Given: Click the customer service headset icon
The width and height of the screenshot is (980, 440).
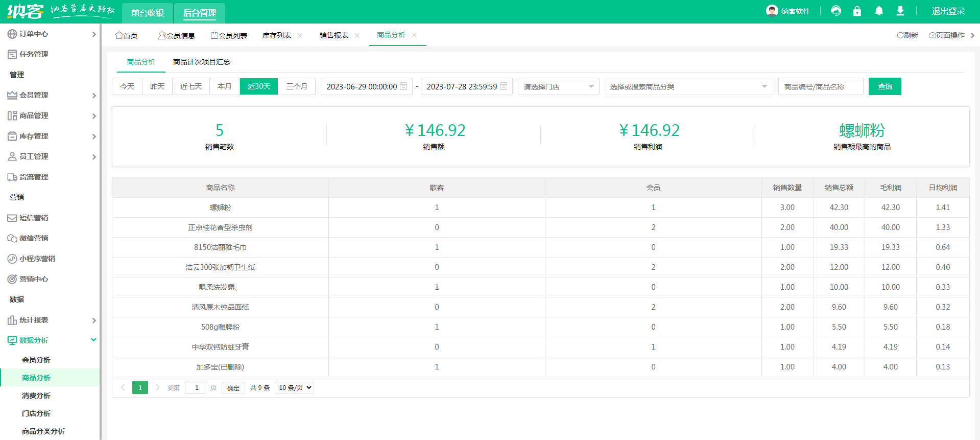Looking at the screenshot, I should 836,11.
